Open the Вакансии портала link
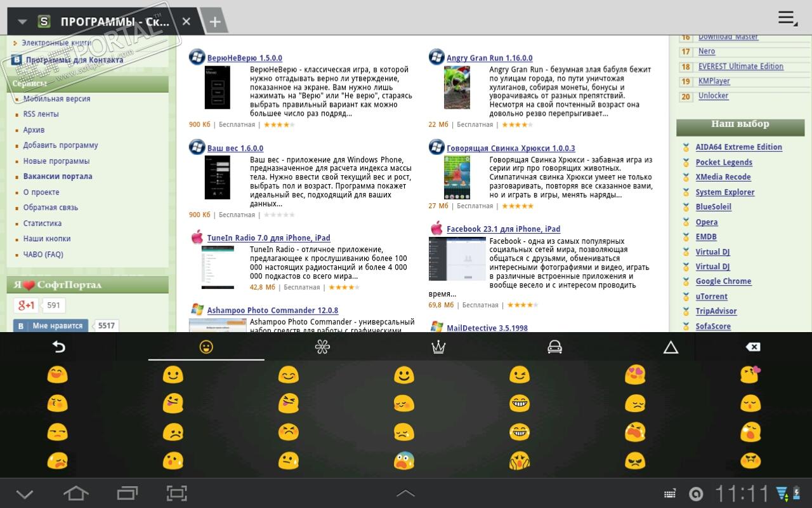Image resolution: width=812 pixels, height=508 pixels. (58, 177)
